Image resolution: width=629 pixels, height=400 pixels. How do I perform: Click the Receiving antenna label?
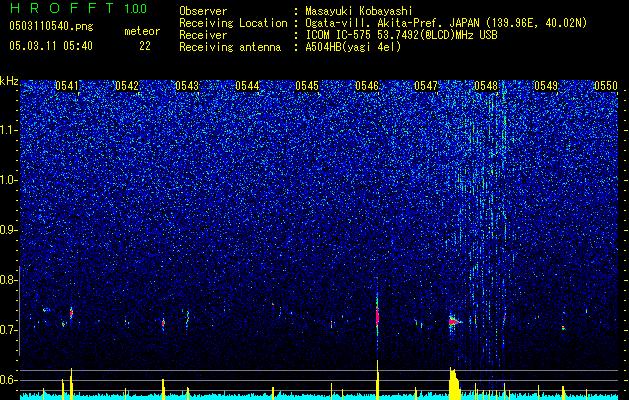230,47
